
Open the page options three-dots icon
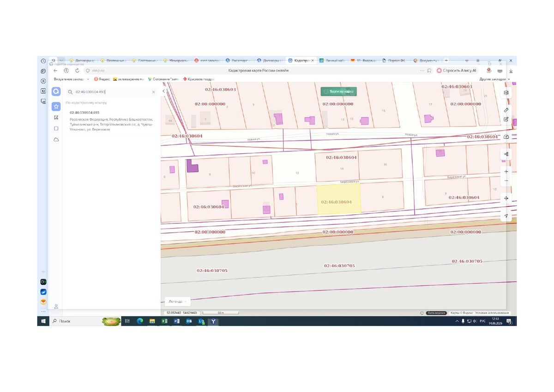coord(422,71)
